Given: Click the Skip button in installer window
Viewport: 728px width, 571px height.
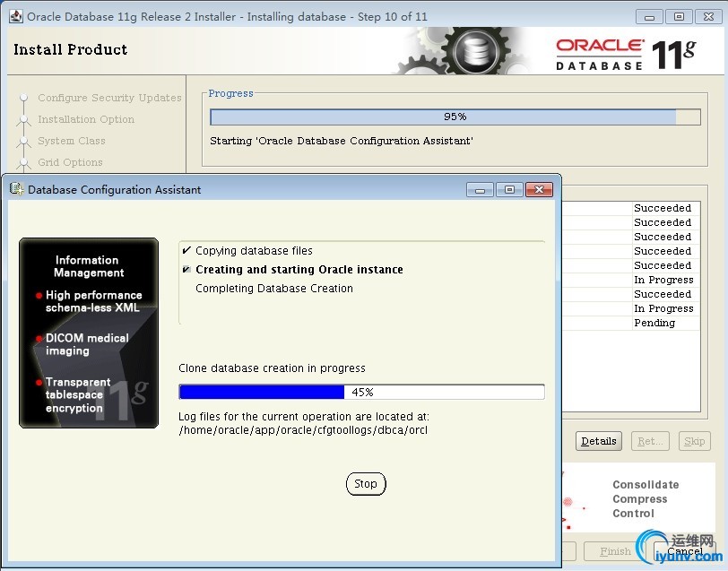Looking at the screenshot, I should (x=694, y=441).
